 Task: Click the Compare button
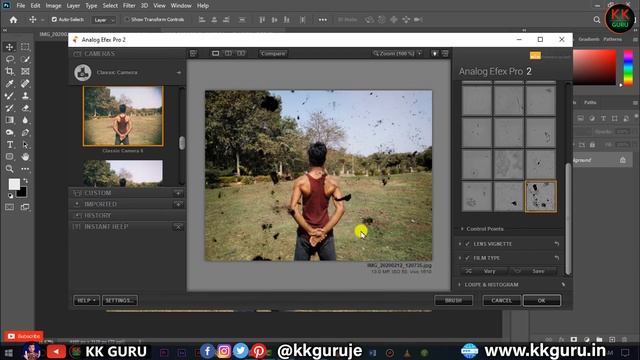tap(273, 53)
